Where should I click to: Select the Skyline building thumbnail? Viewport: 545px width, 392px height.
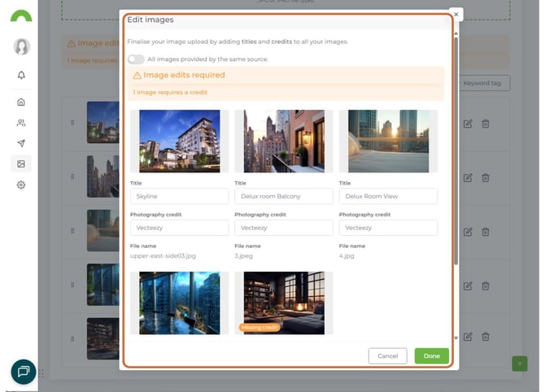(179, 141)
